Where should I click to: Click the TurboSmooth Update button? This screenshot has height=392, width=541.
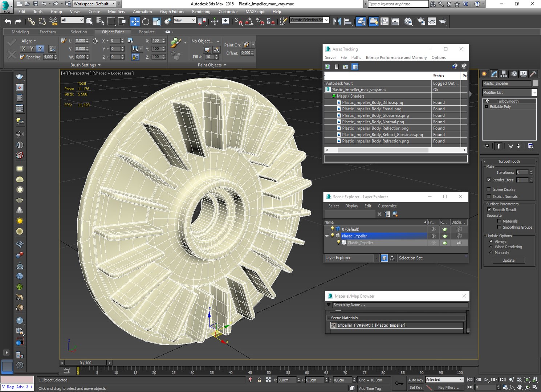tap(508, 261)
